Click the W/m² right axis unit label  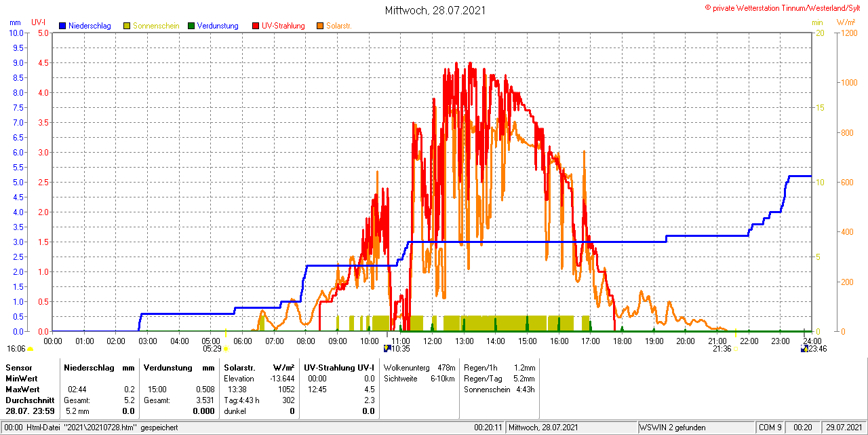pos(846,22)
